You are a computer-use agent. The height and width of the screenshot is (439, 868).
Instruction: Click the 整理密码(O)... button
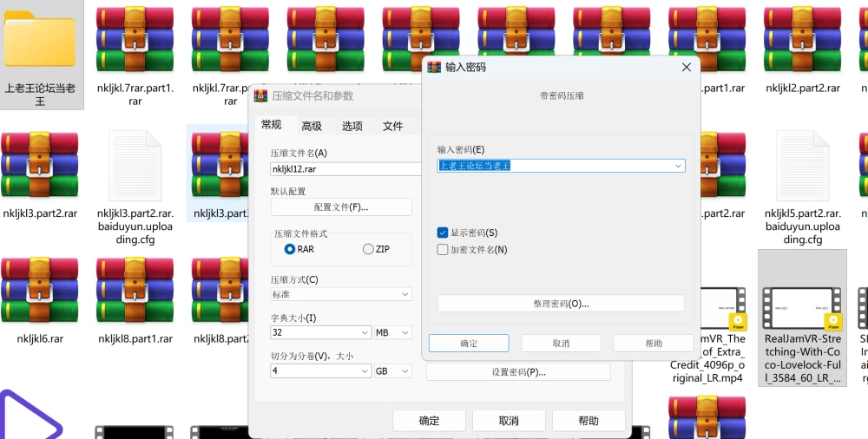coord(561,304)
